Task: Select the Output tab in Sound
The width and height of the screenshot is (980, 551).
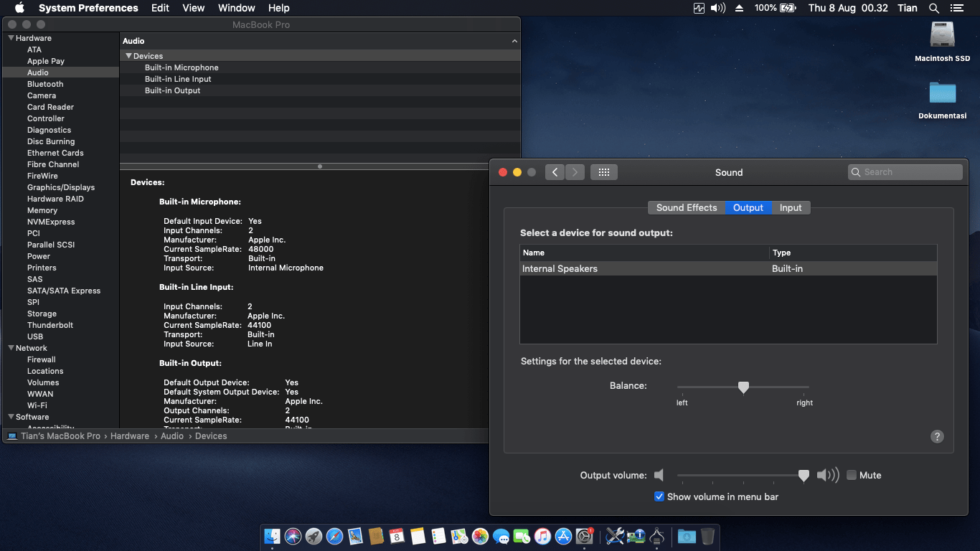Action: 748,207
